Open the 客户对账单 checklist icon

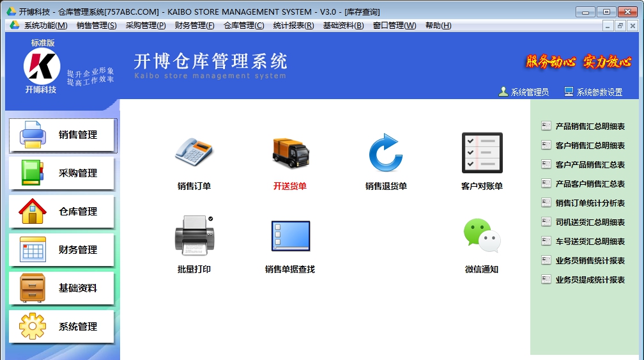482,152
